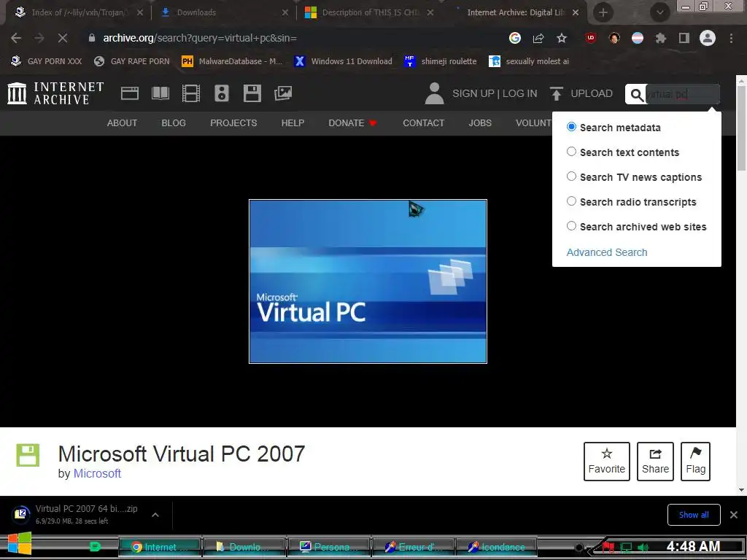Select Search TV news captions option

click(571, 176)
